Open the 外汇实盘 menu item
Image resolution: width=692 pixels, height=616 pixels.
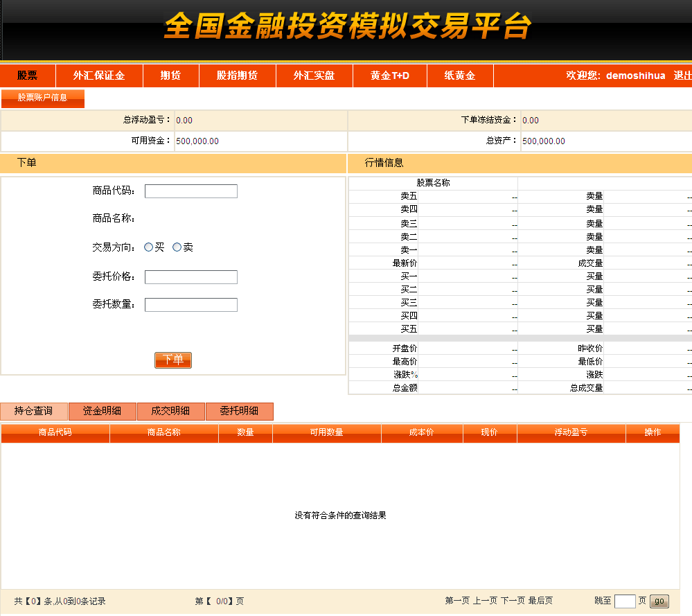point(314,76)
